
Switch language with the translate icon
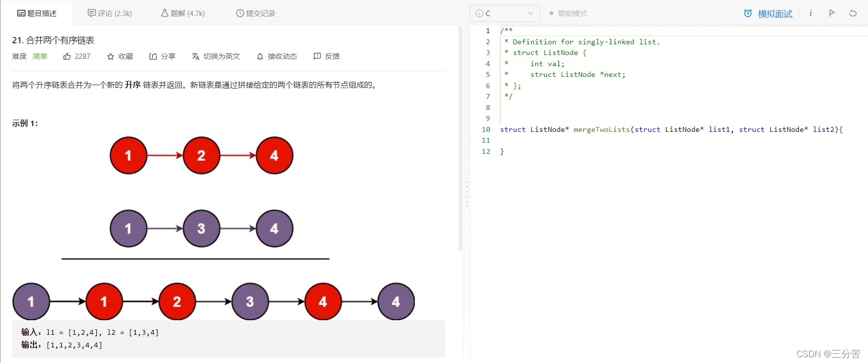[195, 56]
